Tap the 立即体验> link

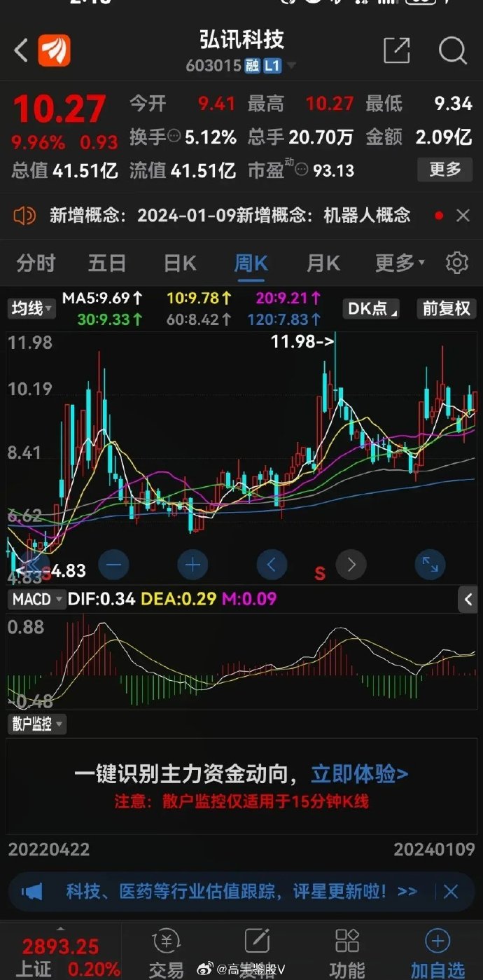(360, 774)
